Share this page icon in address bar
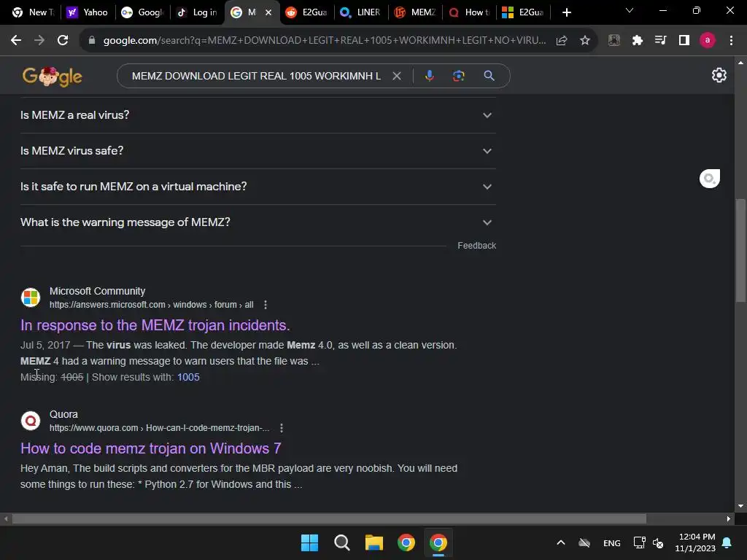 pyautogui.click(x=562, y=41)
